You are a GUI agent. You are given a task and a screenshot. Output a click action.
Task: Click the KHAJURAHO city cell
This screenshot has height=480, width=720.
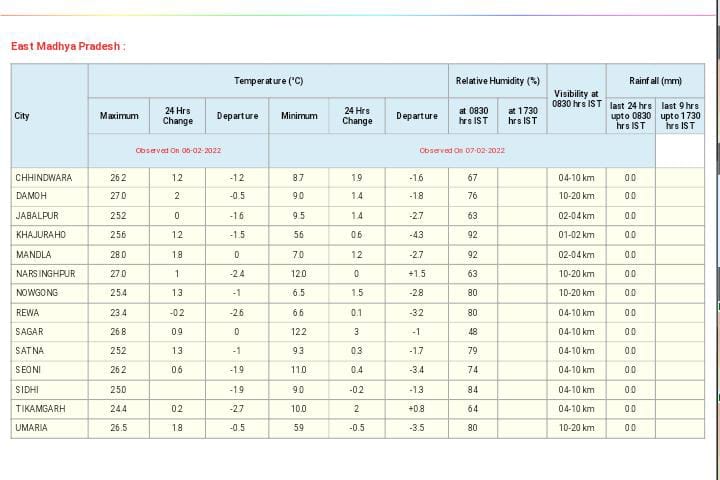pos(41,235)
